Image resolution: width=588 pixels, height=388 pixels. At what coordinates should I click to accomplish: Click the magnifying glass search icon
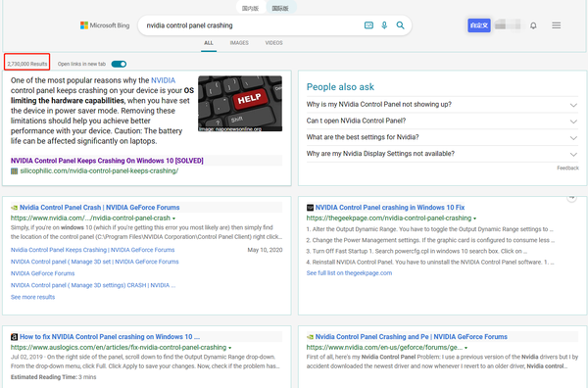point(400,25)
